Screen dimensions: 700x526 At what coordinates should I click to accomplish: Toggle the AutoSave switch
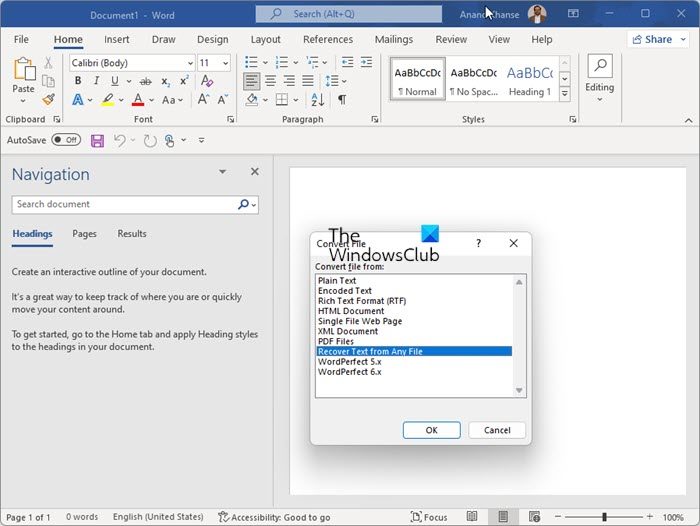point(66,140)
